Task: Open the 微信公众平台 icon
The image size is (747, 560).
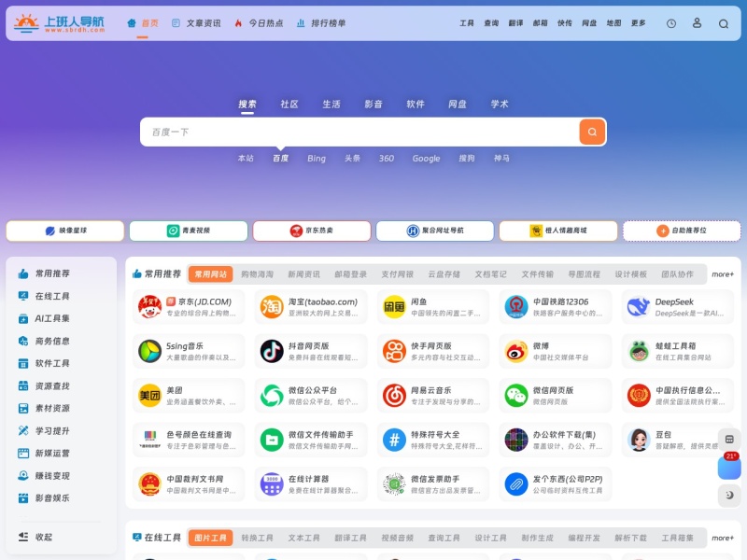Action: pyautogui.click(x=272, y=395)
